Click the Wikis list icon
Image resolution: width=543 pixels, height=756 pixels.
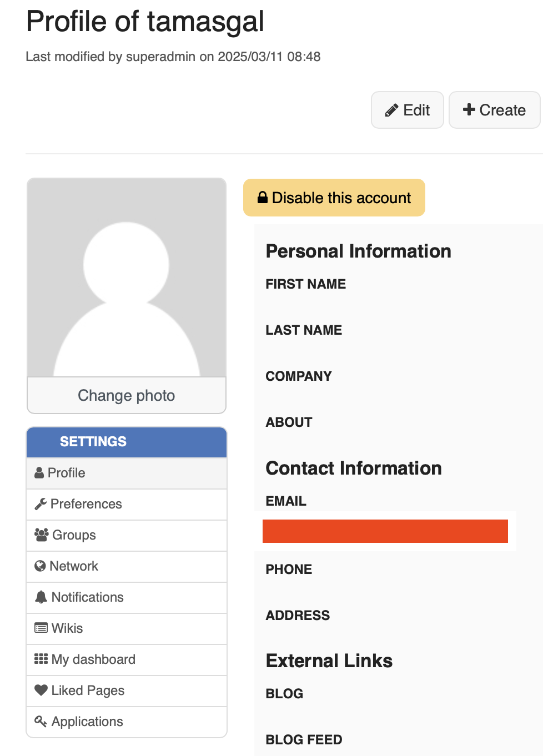coord(41,628)
